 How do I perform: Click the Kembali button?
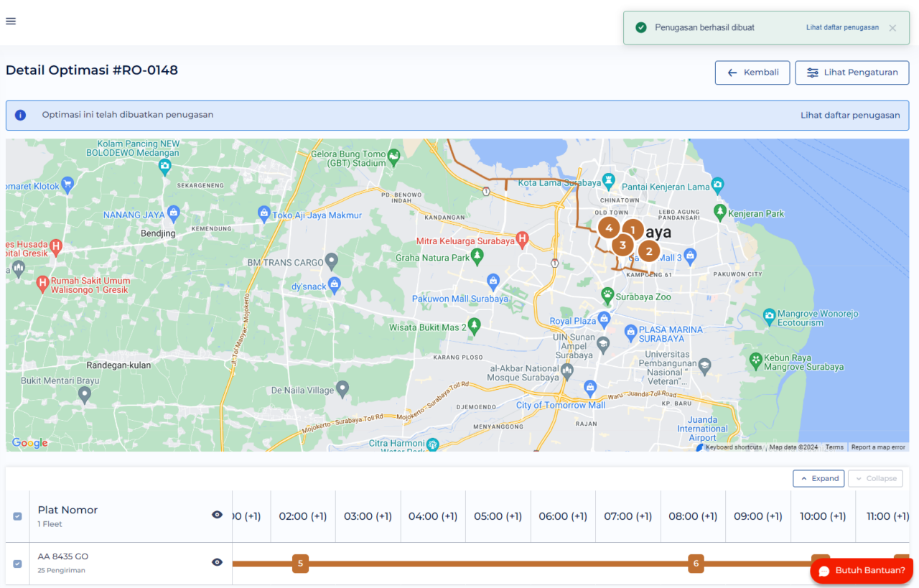752,73
